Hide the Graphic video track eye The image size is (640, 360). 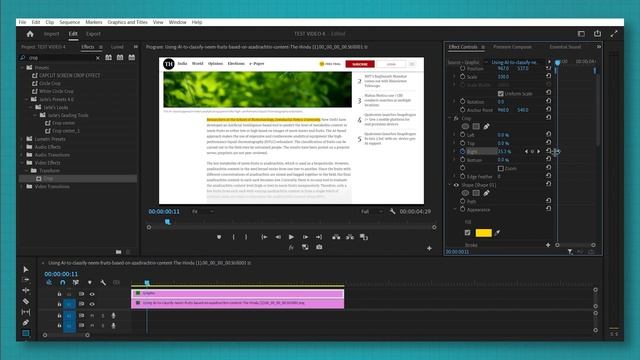click(92, 294)
